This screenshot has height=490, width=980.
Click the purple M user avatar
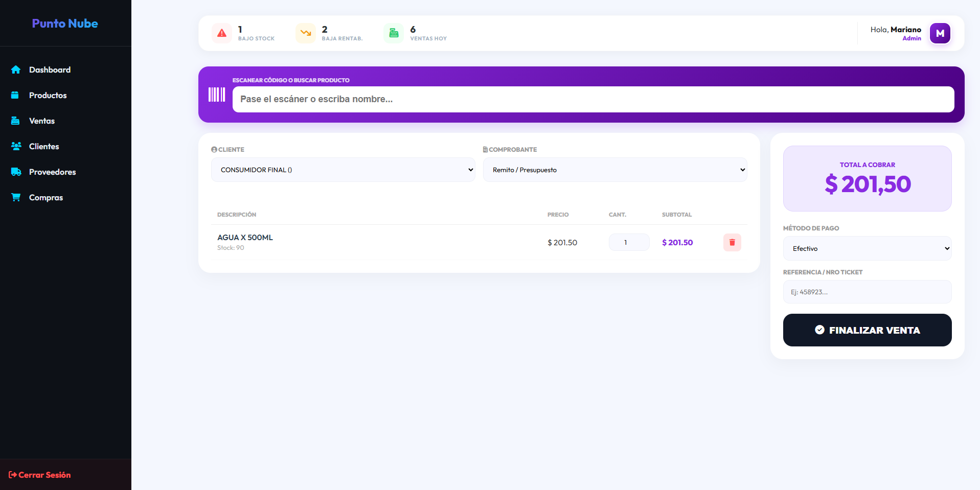tap(940, 33)
